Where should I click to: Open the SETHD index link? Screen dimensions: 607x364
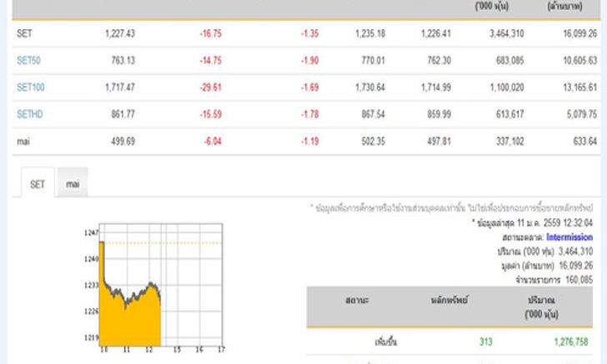coord(30,114)
